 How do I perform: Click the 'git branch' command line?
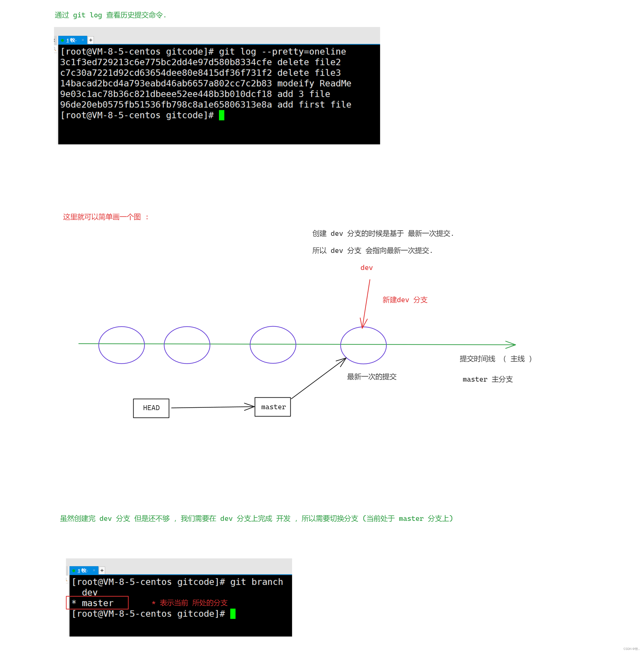177,582
